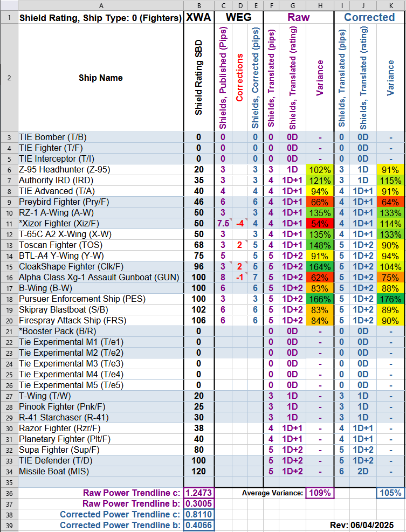The height and width of the screenshot is (532, 406).
Task: Select the 'Missile Boat (MIS)' cell
Action: [x=101, y=472]
